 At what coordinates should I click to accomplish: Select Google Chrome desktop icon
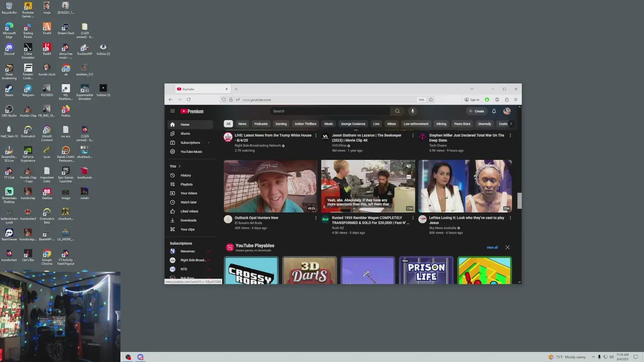click(x=47, y=256)
